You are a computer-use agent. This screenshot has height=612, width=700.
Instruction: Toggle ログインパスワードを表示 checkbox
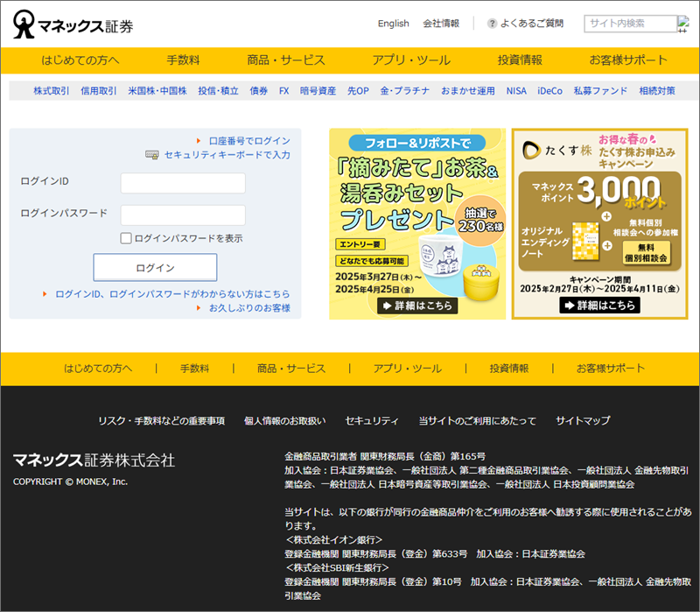pos(126,238)
